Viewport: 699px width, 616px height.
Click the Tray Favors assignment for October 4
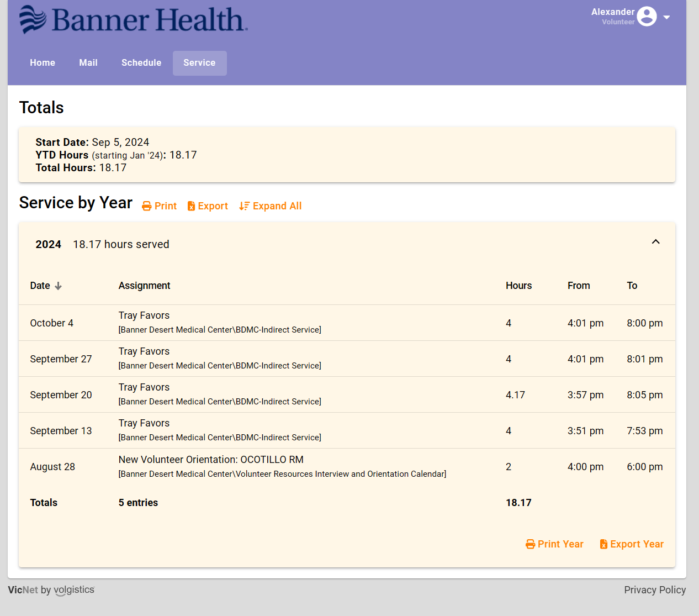point(144,315)
